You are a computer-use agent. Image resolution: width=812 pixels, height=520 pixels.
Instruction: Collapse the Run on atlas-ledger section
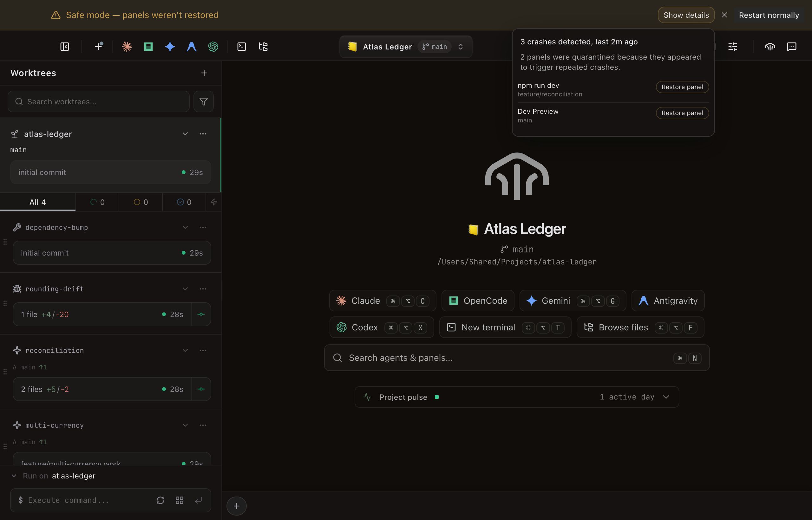[x=14, y=476]
